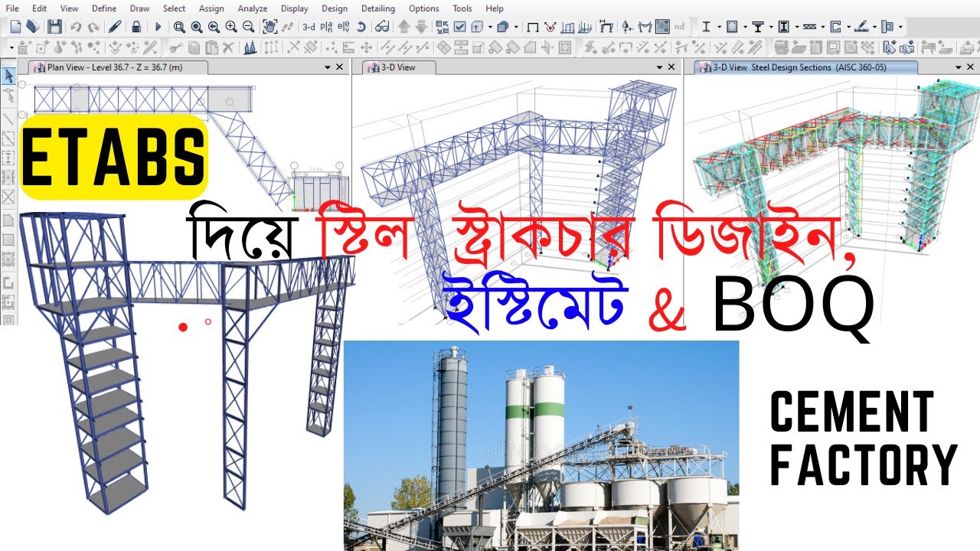Close the Plan View window
This screenshot has height=551, width=980.
point(340,67)
